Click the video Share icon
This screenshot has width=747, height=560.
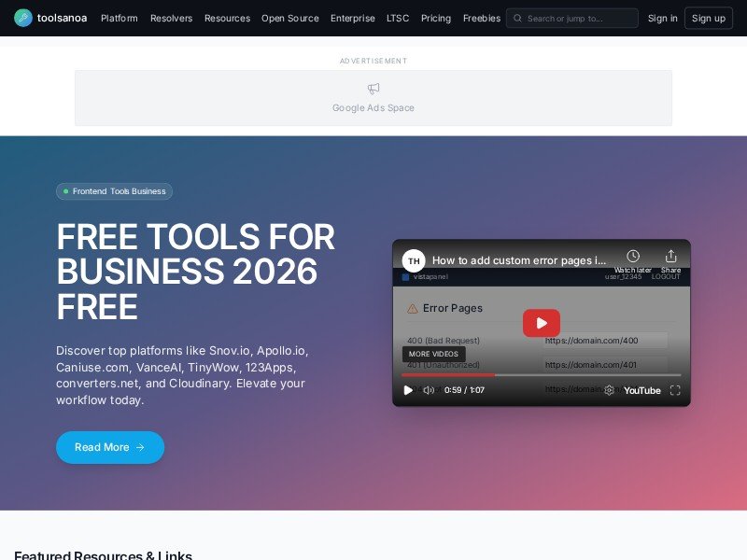point(670,257)
